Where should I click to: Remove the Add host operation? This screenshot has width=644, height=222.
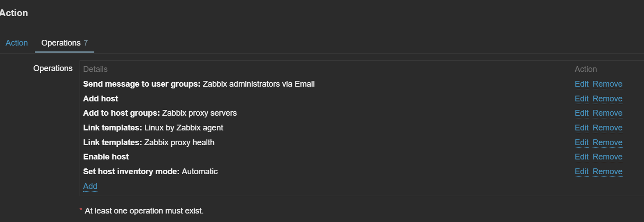tap(607, 99)
